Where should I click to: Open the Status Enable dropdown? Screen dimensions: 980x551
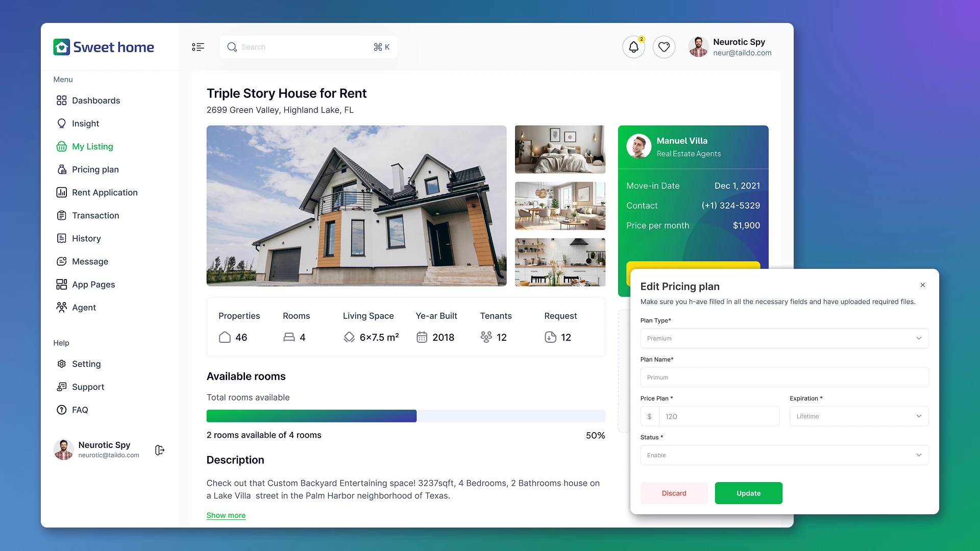click(785, 455)
